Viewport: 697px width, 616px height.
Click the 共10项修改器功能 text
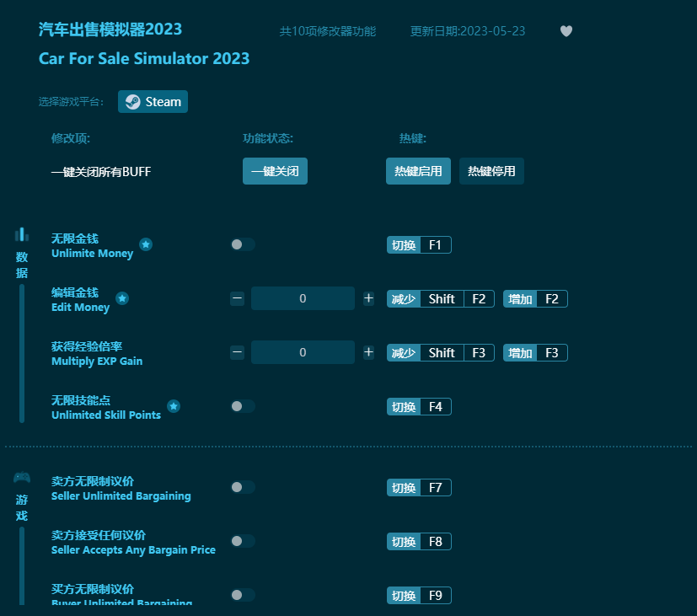(328, 31)
